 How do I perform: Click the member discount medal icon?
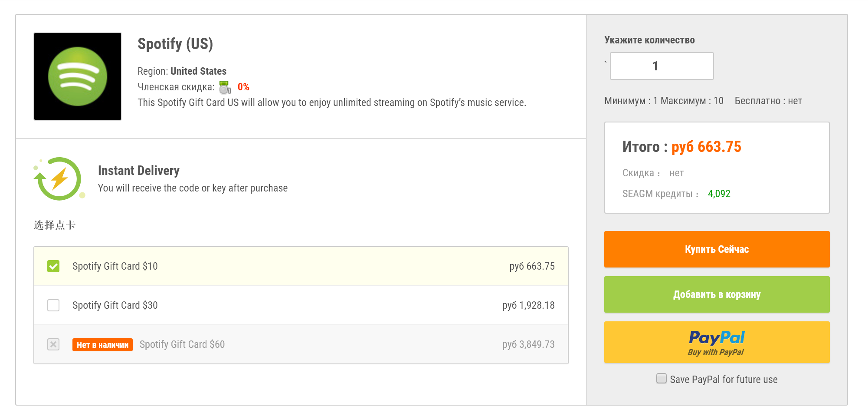point(225,87)
